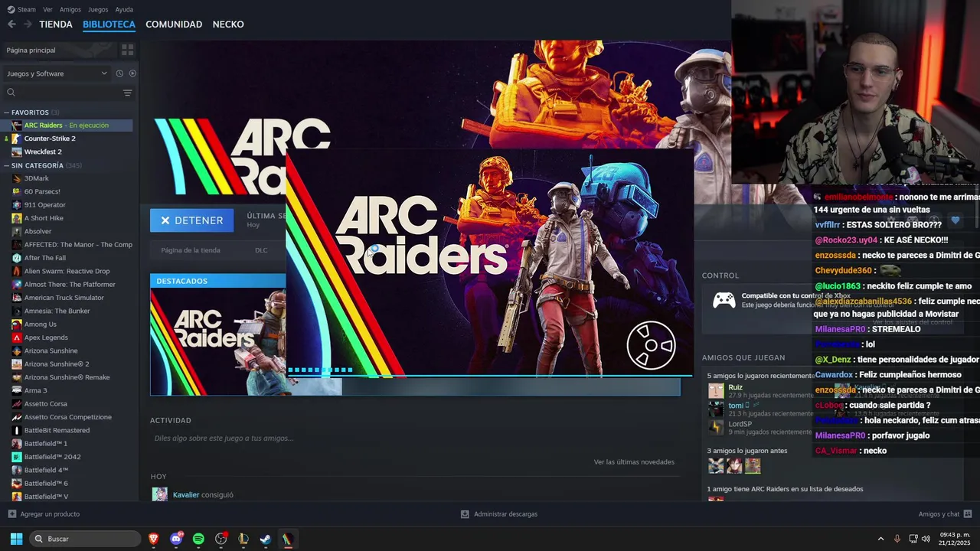
Task: Click the plus icon beside Agregar un producto
Action: (x=11, y=514)
